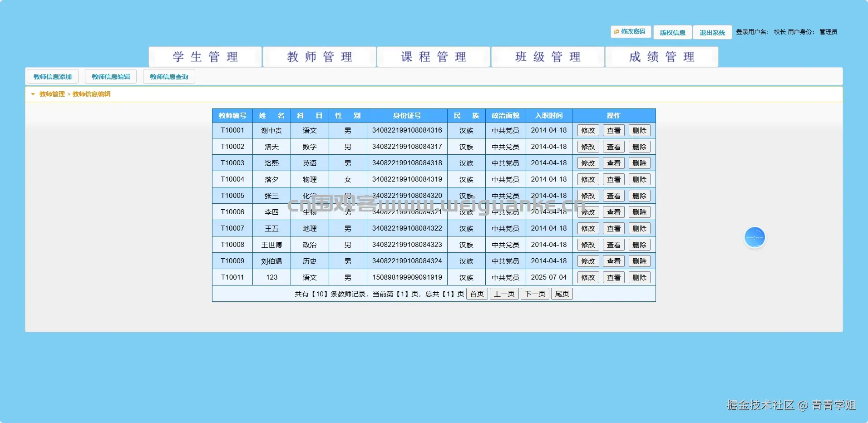The width and height of the screenshot is (868, 423).
Task: Click 查看 for teacher T10001
Action: [614, 131]
